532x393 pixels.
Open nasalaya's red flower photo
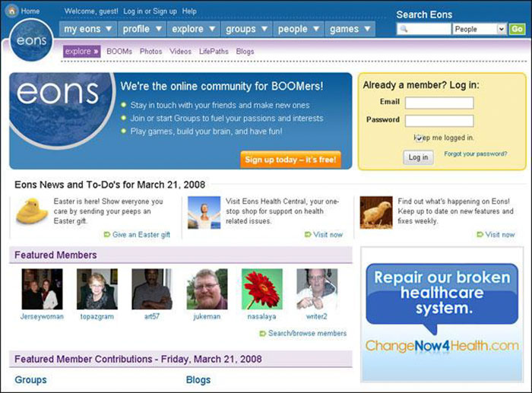coord(262,289)
